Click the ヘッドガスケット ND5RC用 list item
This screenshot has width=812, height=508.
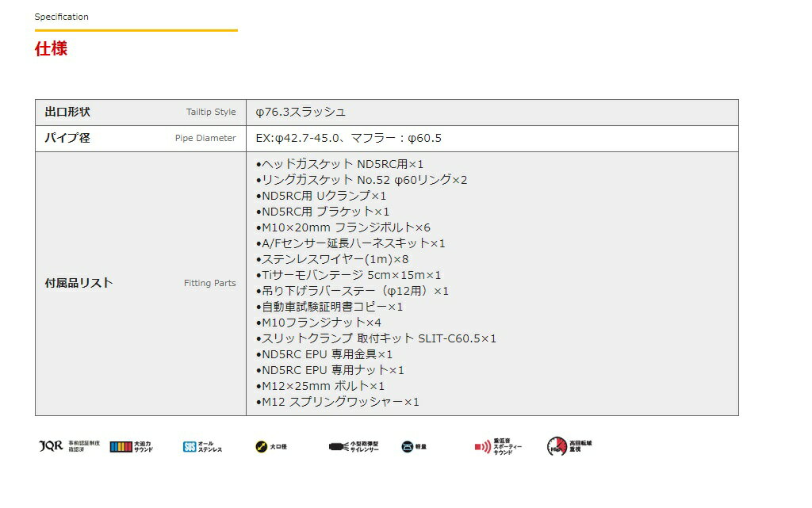click(x=339, y=164)
